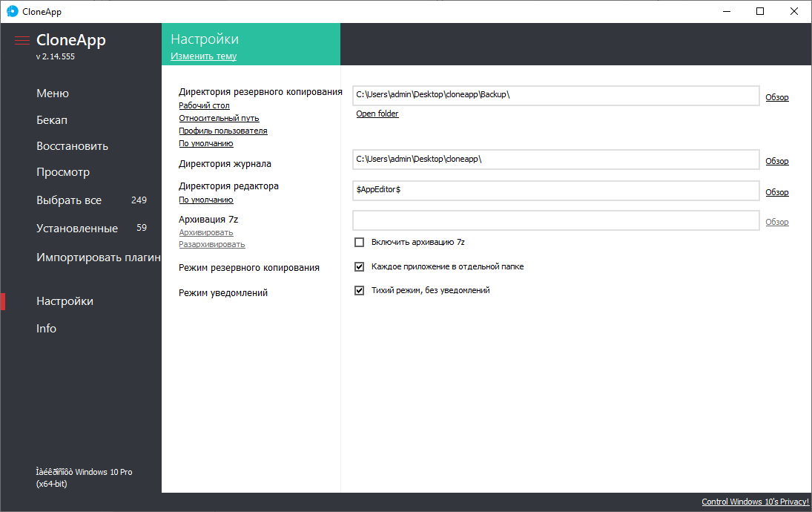812x512 pixels.
Task: Click the Директория редактора label
Action: pyautogui.click(x=228, y=186)
